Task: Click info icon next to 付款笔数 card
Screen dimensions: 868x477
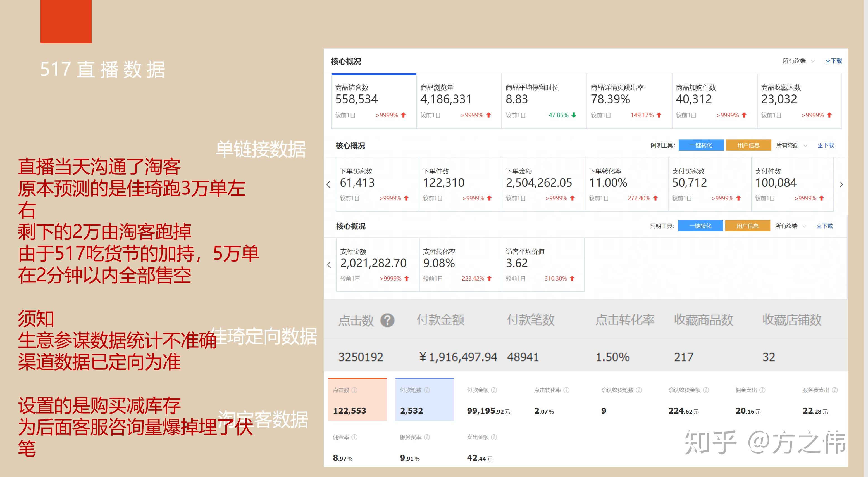Action: [427, 390]
